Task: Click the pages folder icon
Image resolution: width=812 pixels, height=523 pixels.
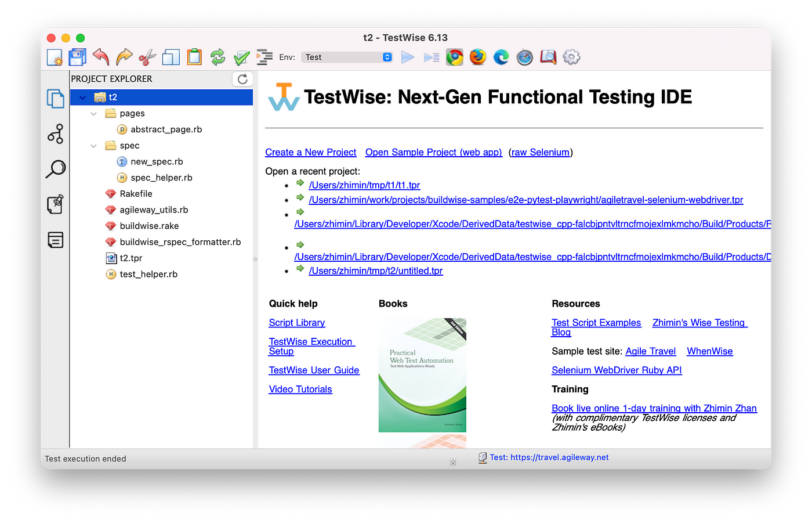Action: pyautogui.click(x=111, y=113)
